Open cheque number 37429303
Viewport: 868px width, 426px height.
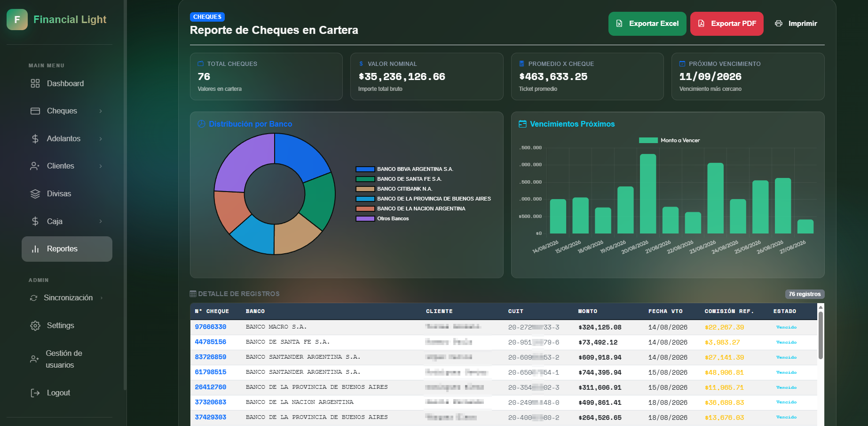pos(211,418)
